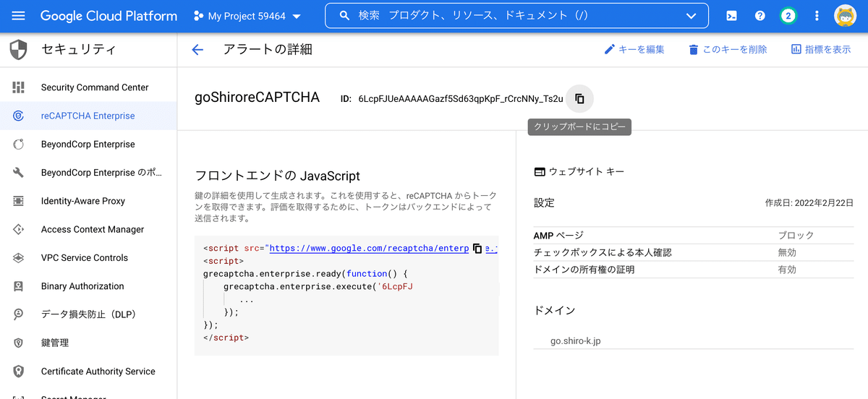
Task: Click the wrench icon for BeyondCorp policy
Action: (19, 173)
